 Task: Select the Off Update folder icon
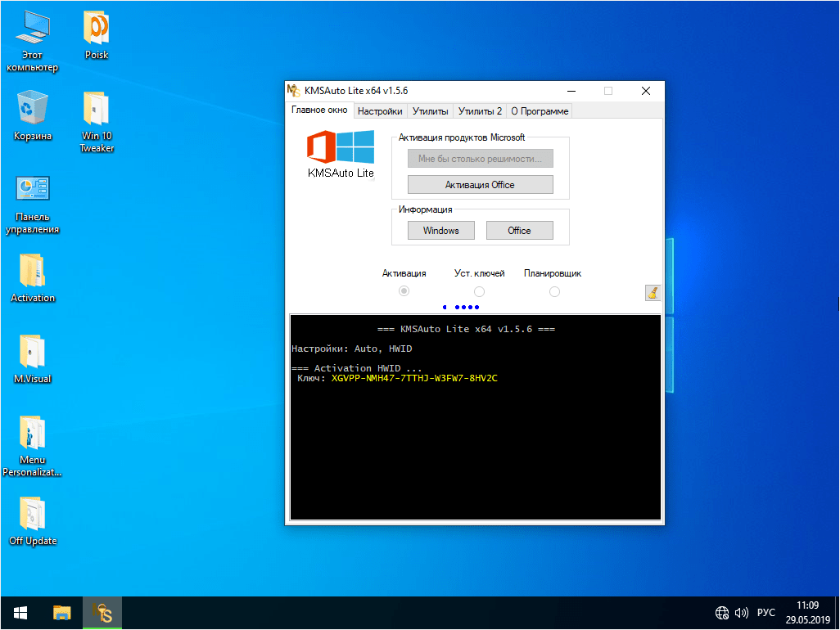33,521
